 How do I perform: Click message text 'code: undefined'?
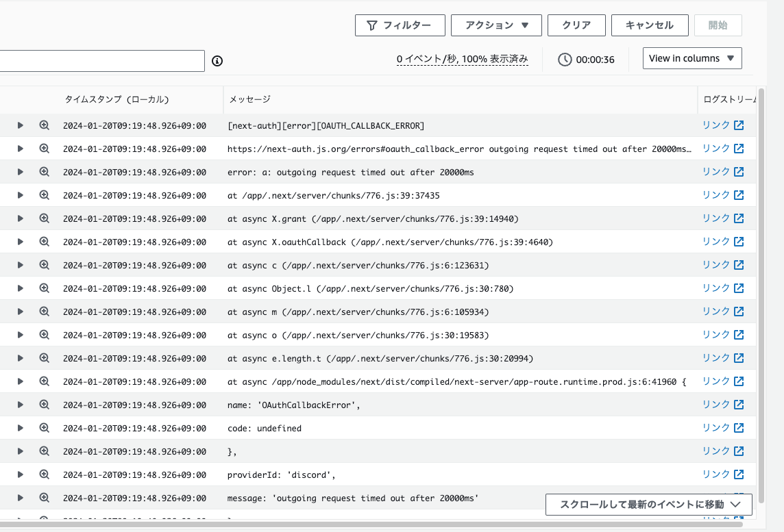pos(265,428)
